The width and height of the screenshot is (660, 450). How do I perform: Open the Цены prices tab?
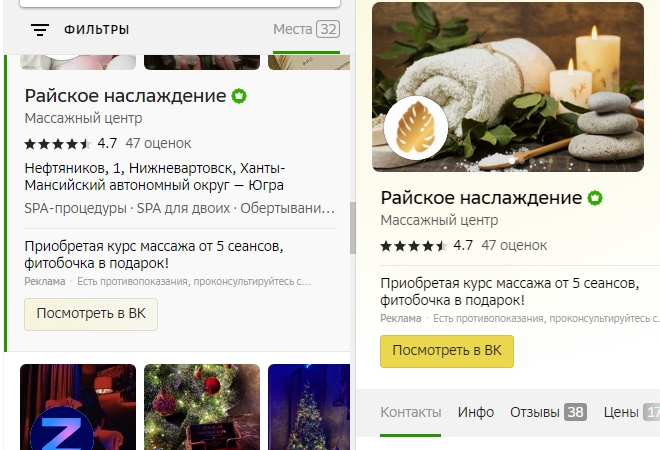pos(631,412)
